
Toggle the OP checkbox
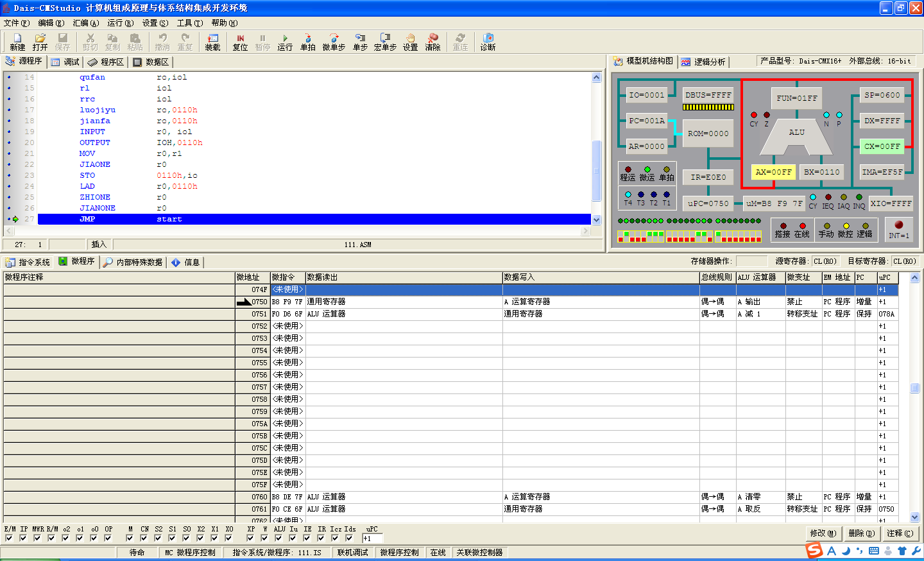108,538
